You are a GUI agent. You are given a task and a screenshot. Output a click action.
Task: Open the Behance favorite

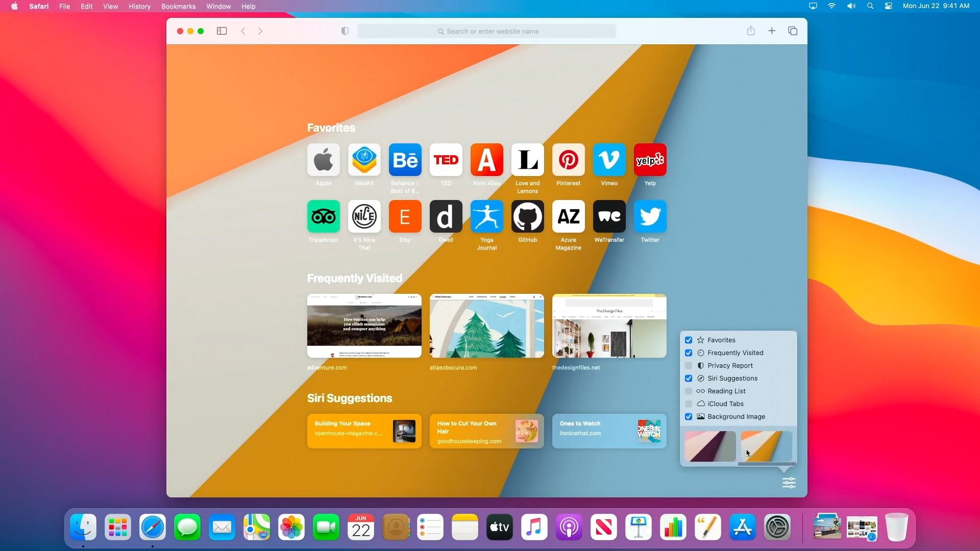click(x=405, y=160)
